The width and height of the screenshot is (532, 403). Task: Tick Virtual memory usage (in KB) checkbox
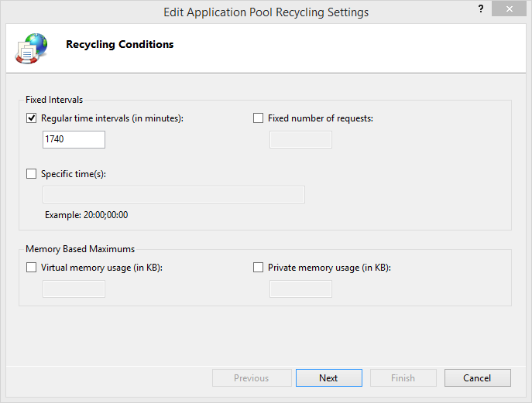tap(32, 268)
